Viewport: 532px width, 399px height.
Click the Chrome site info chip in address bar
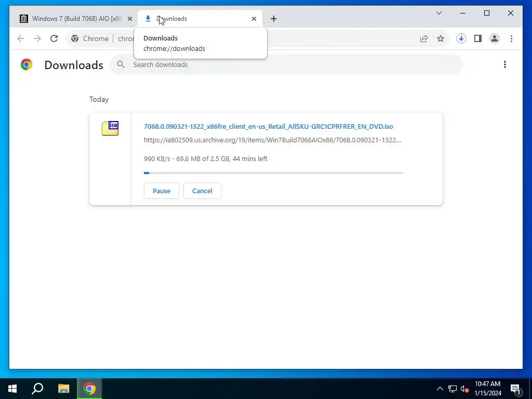click(x=90, y=38)
